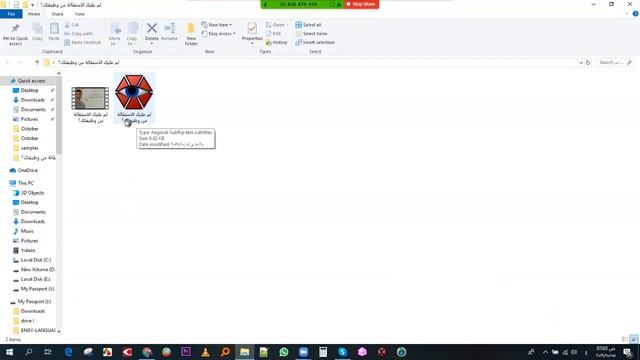Open ribbon help icon
640x360 pixels.
635,14
